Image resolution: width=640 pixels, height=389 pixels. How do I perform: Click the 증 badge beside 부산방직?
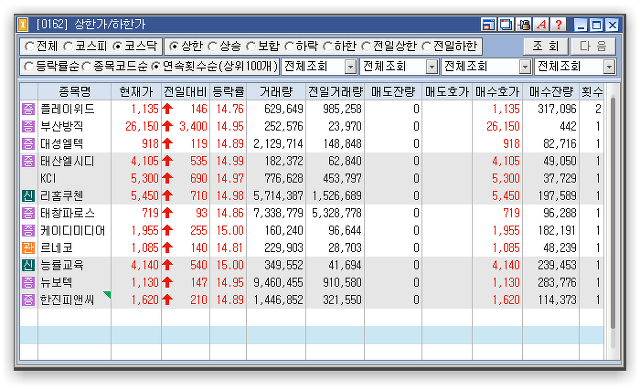pyautogui.click(x=28, y=126)
